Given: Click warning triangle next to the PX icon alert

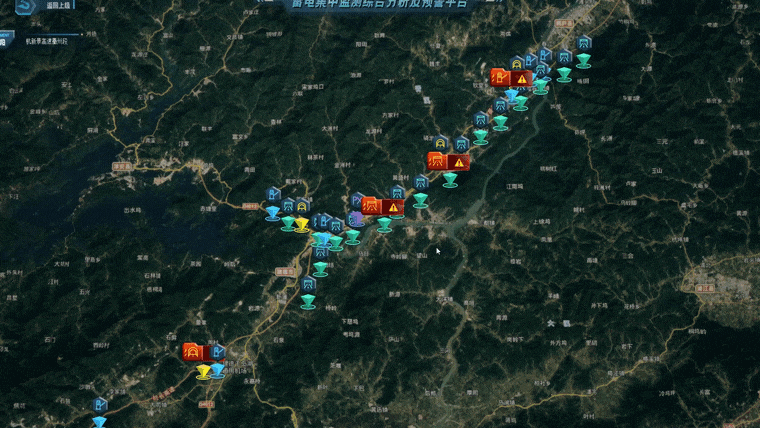Looking at the screenshot, I should (x=394, y=208).
